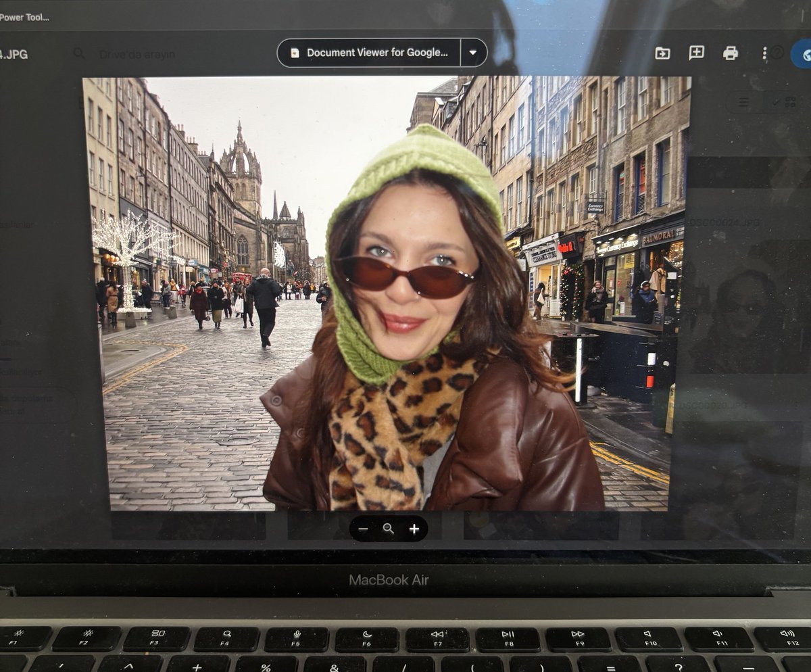Click the dimmed help question mark icon
Image resolution: width=811 pixels, height=672 pixels.
click(x=779, y=53)
